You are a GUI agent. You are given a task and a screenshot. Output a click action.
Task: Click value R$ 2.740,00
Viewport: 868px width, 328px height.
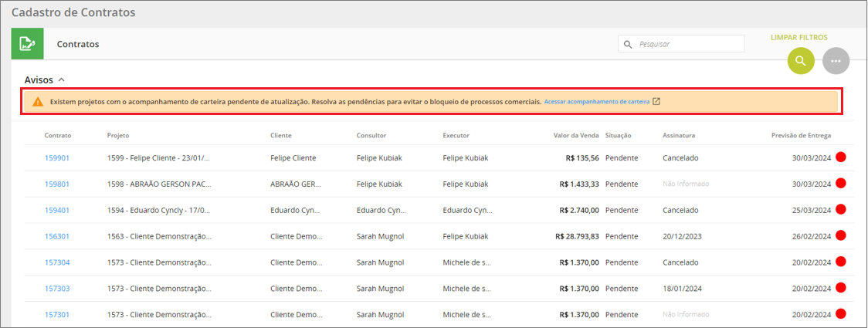pyautogui.click(x=579, y=210)
